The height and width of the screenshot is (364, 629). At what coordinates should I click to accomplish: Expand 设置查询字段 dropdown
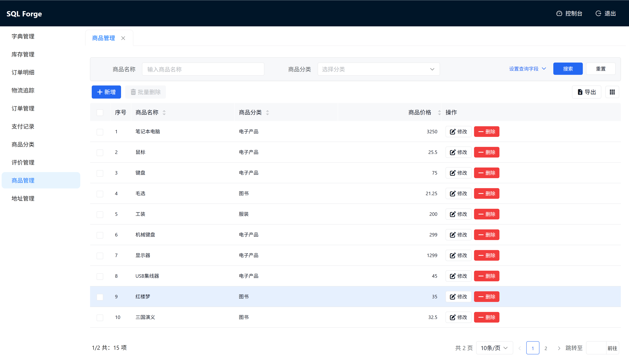(527, 69)
